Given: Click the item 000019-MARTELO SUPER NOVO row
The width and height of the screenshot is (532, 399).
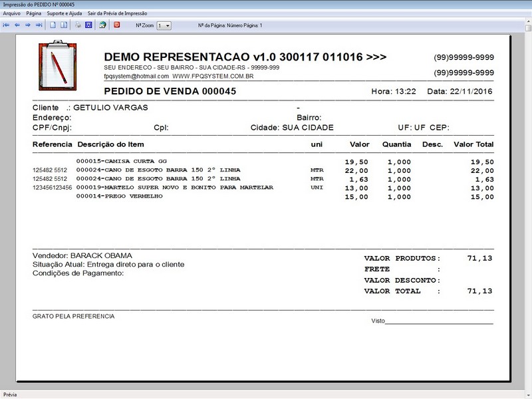Looking at the screenshot, I should point(175,188).
